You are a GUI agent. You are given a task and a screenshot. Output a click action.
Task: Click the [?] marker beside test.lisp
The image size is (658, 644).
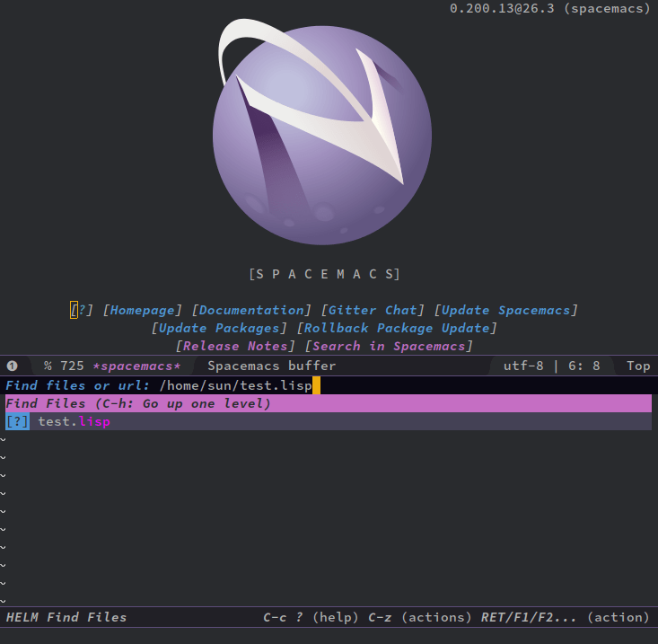pyautogui.click(x=18, y=421)
